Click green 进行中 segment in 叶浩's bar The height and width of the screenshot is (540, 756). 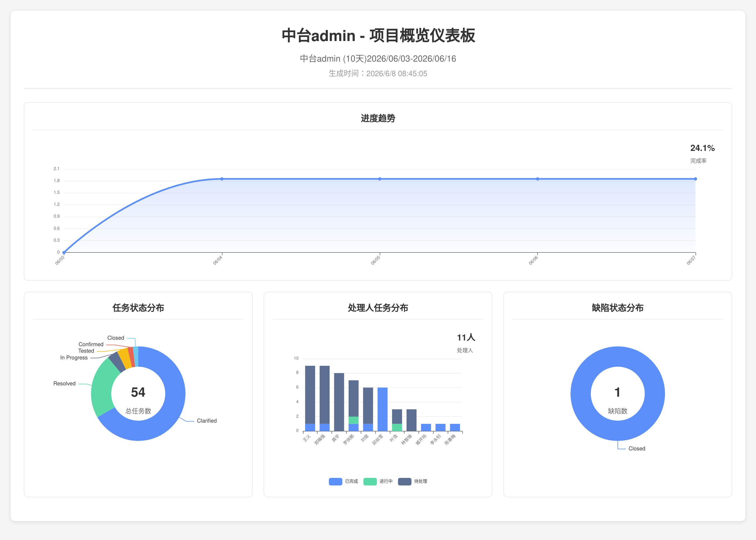click(x=397, y=428)
